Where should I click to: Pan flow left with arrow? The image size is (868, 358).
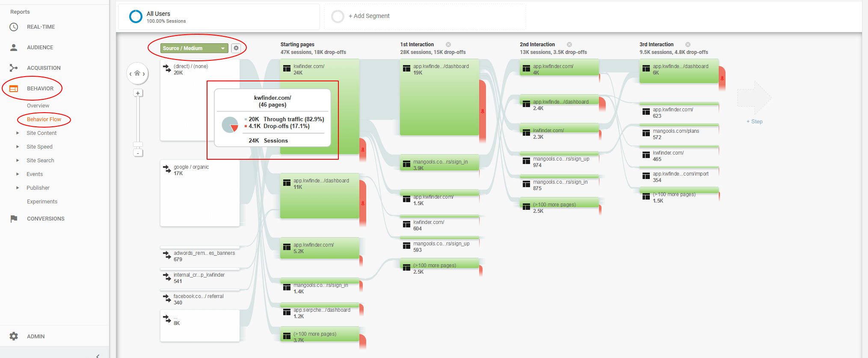[130, 74]
